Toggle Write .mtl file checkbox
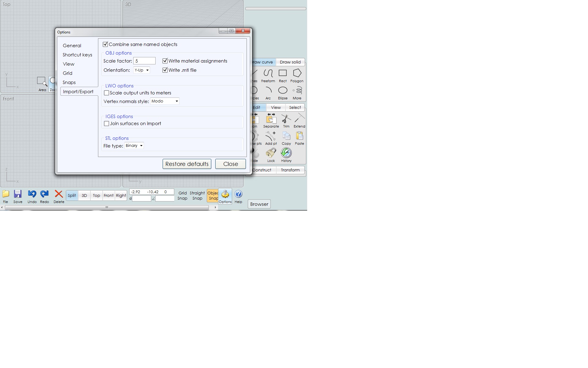The image size is (588, 368). (165, 70)
